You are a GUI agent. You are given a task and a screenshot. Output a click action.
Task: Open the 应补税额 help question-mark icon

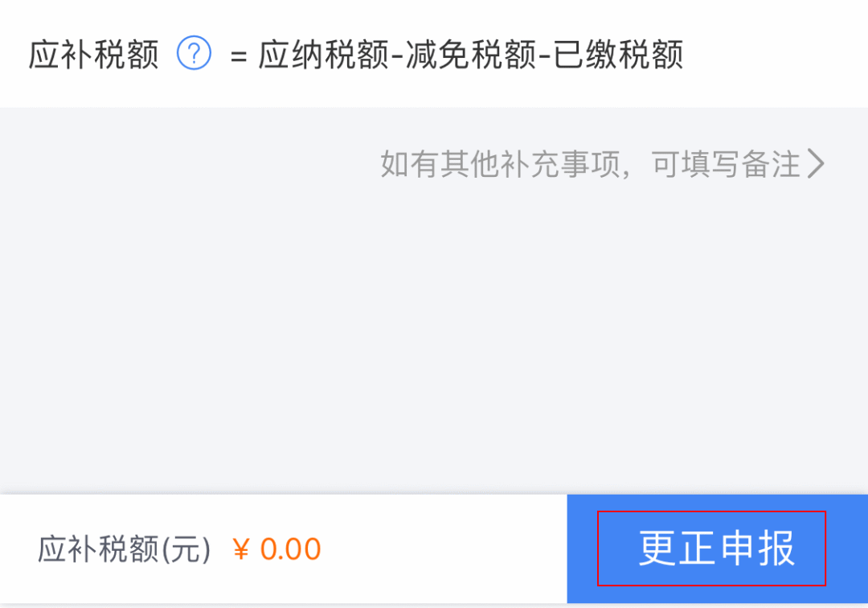[x=194, y=53]
